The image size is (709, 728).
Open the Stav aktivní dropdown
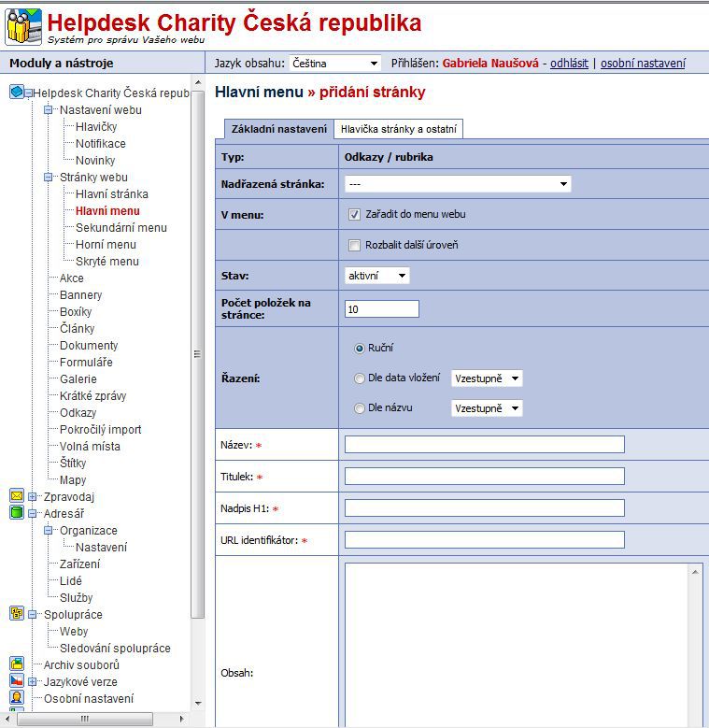tap(376, 276)
